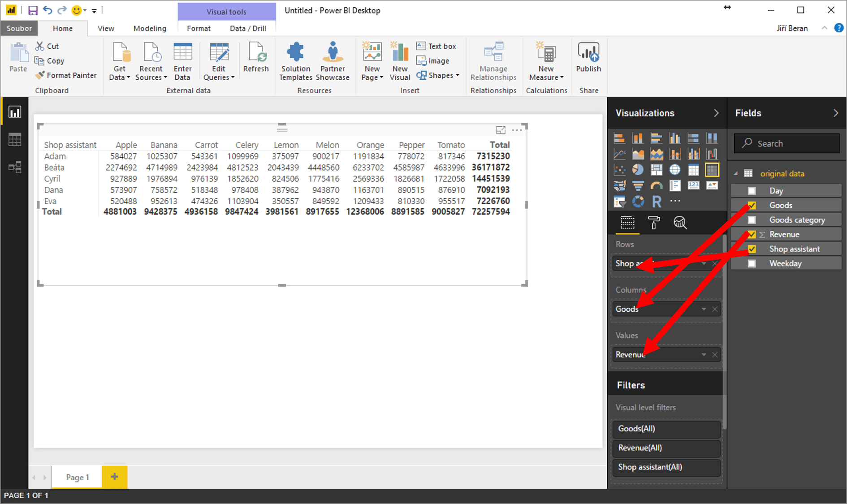Collapse the original data table tree

736,173
